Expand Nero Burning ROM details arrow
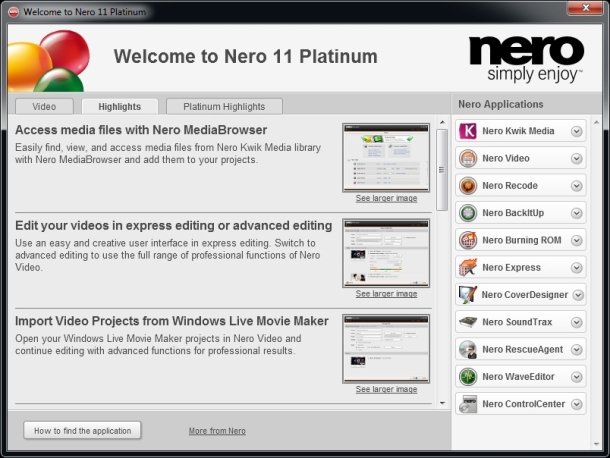 tap(577, 240)
